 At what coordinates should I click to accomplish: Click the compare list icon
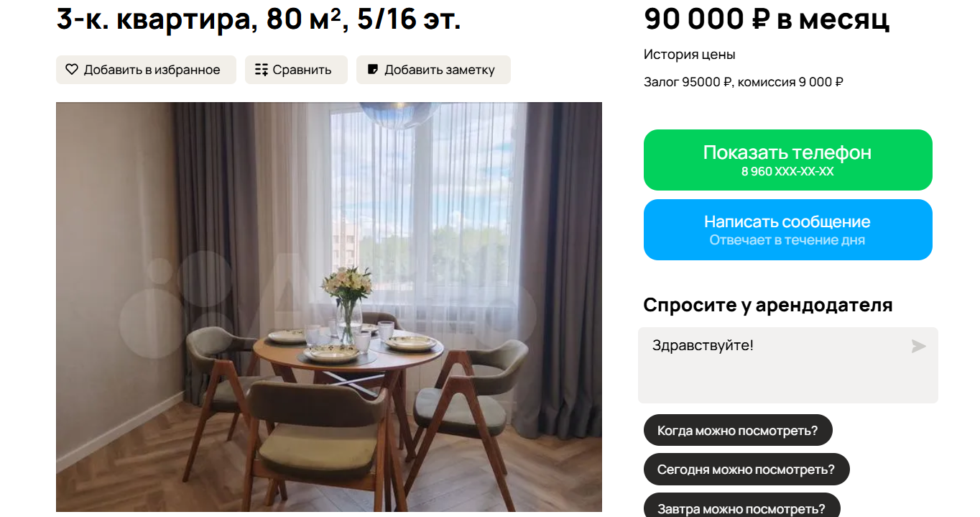coord(261,70)
